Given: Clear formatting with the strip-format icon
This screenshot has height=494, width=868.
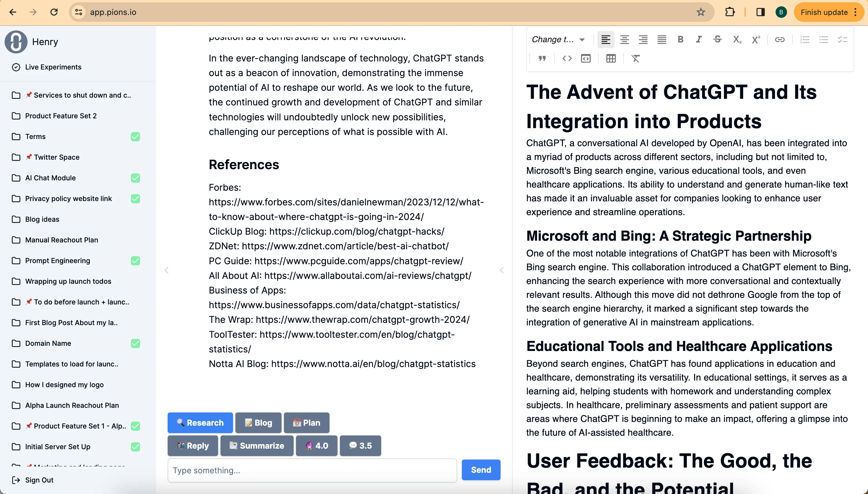Looking at the screenshot, I should coord(635,58).
